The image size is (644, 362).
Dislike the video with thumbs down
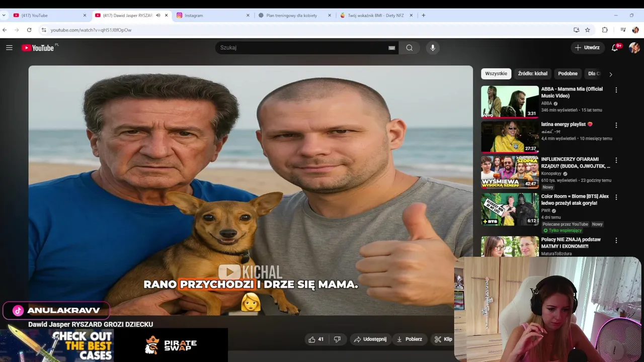point(337,339)
